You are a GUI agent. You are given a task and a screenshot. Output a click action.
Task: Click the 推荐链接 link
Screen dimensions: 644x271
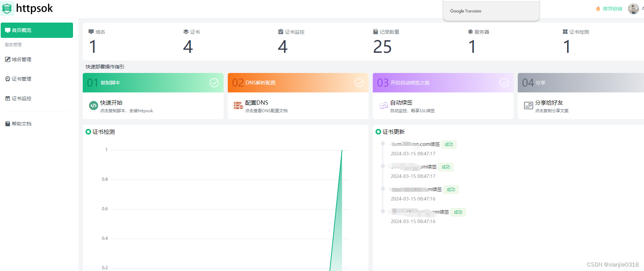(x=613, y=9)
